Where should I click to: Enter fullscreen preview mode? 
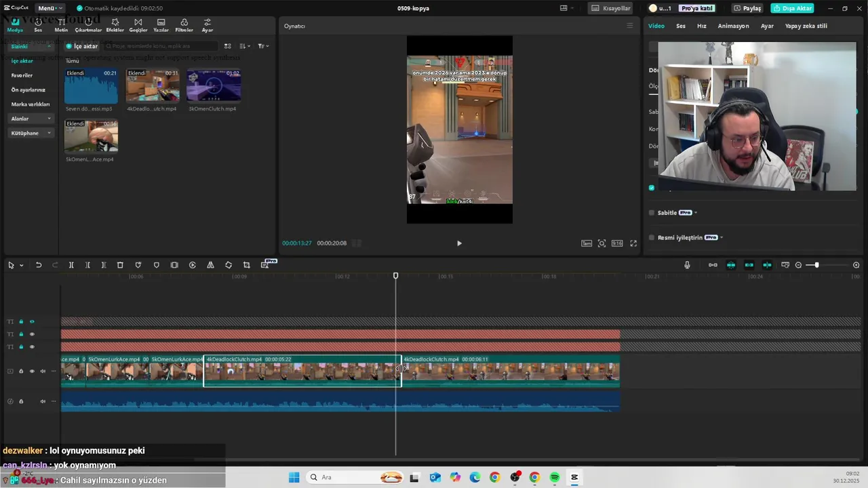633,243
